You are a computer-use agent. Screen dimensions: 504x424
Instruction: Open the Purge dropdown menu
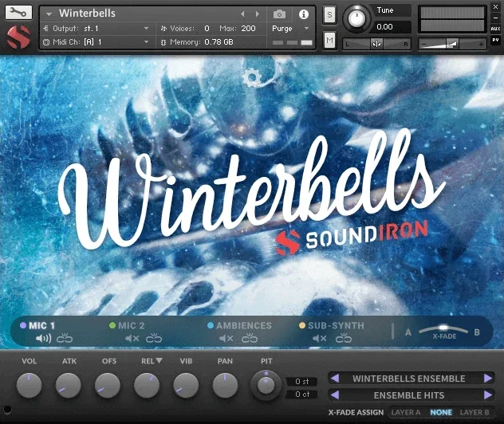click(x=306, y=28)
